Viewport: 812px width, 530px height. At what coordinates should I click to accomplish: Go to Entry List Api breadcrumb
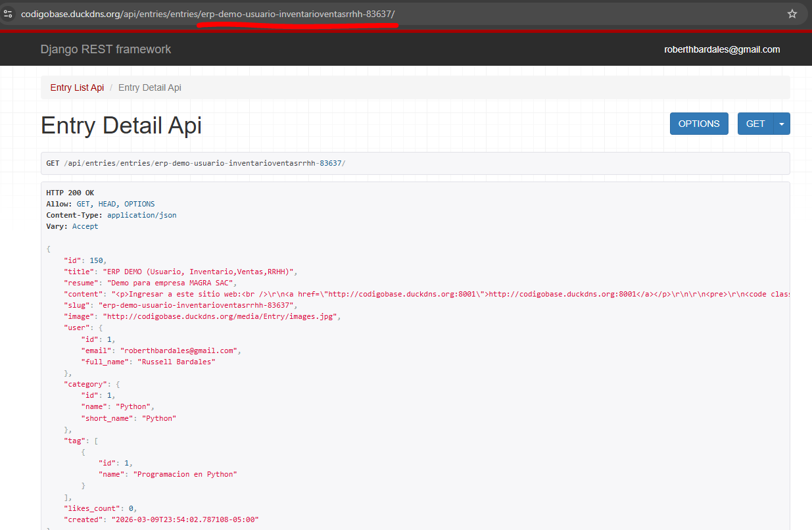click(x=77, y=87)
